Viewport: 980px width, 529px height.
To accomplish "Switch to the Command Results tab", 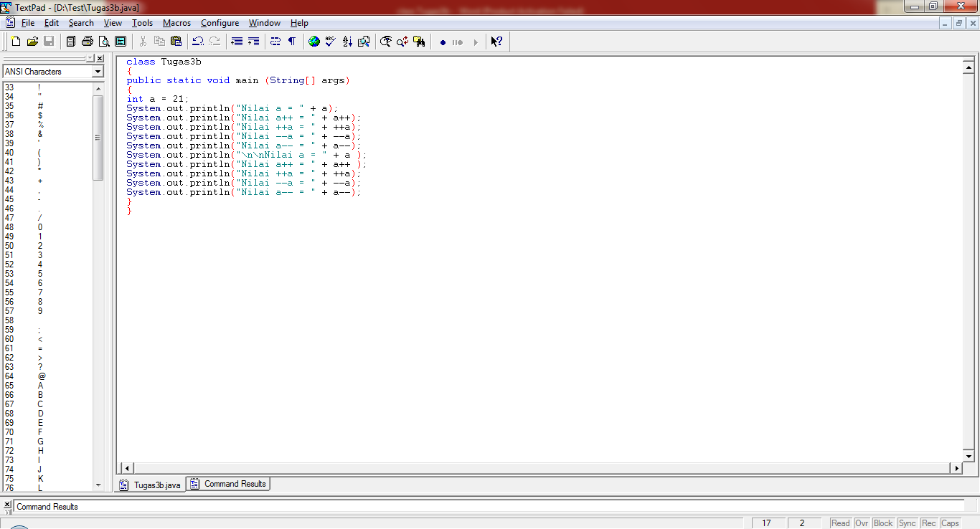I will [x=228, y=484].
